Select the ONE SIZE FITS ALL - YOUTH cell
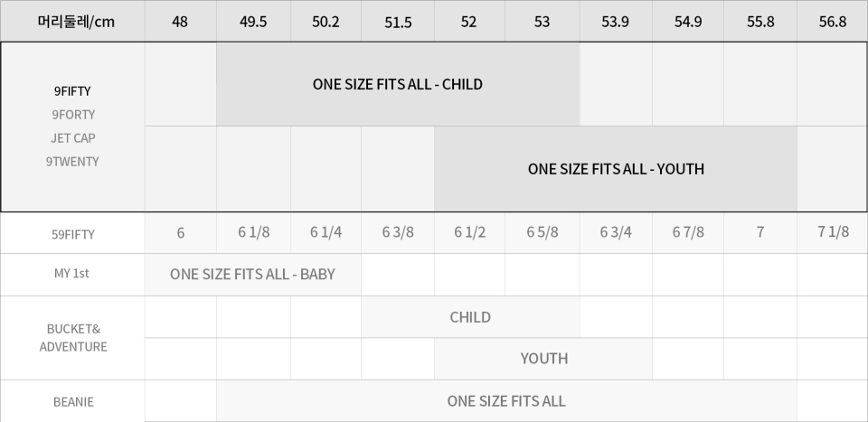This screenshot has height=422, width=868. coord(616,169)
